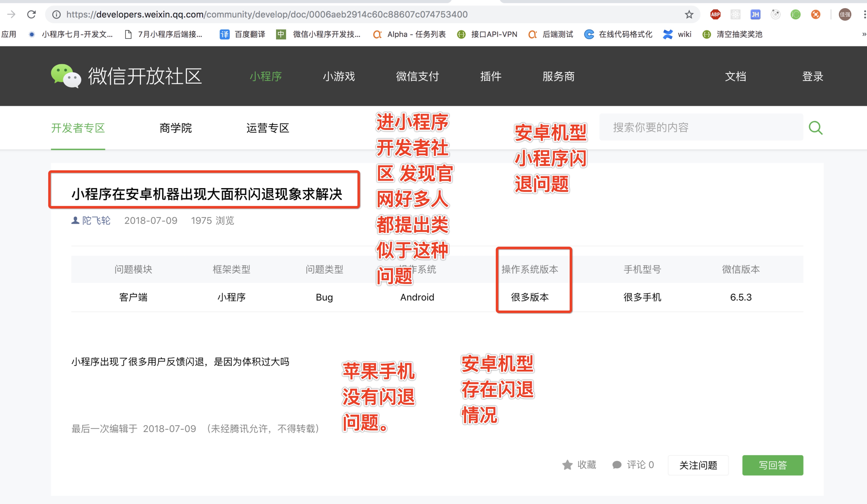867x504 pixels.
Task: Open the orange circular extension icon
Action: click(815, 14)
